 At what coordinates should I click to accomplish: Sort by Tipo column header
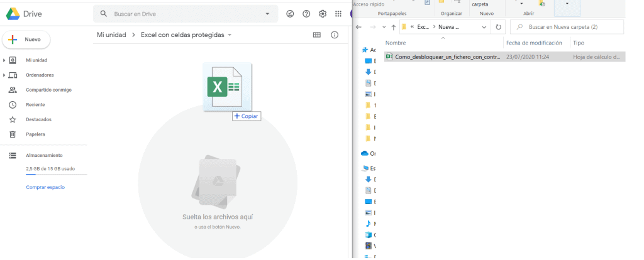pos(579,43)
